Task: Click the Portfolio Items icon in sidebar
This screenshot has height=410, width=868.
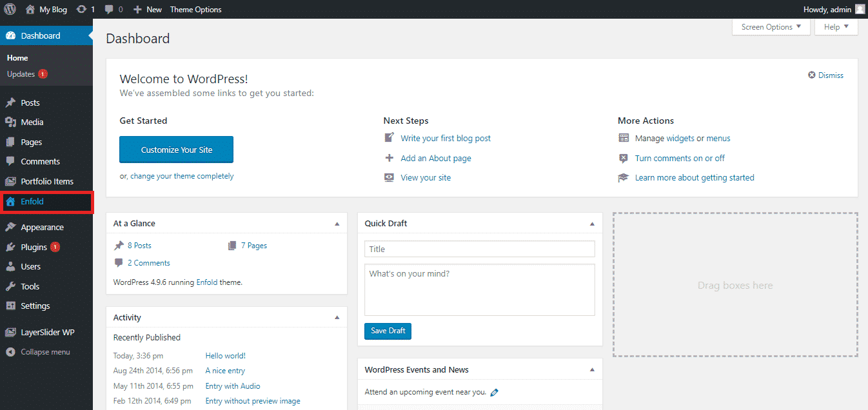Action: click(10, 181)
